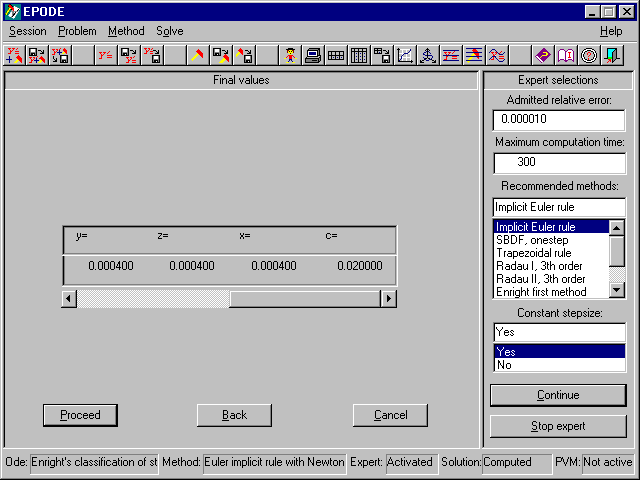The height and width of the screenshot is (480, 640).
Task: Click the exit door toolbar icon
Action: pos(611,55)
